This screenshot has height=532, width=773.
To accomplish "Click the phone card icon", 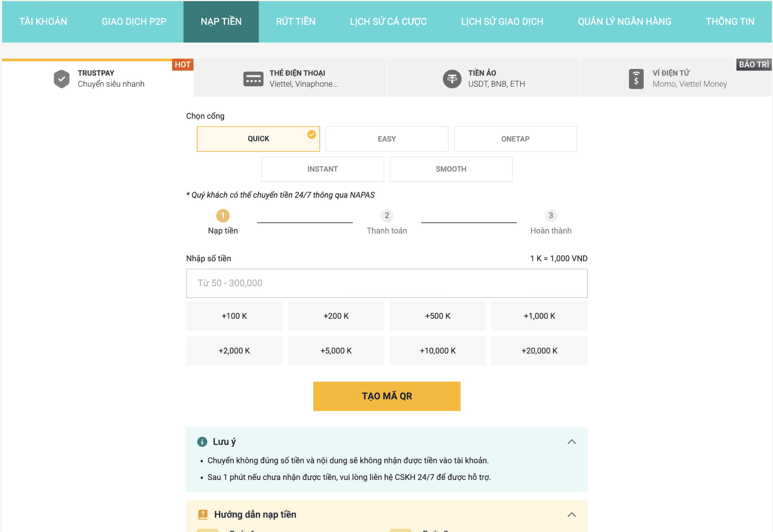I will tap(253, 79).
